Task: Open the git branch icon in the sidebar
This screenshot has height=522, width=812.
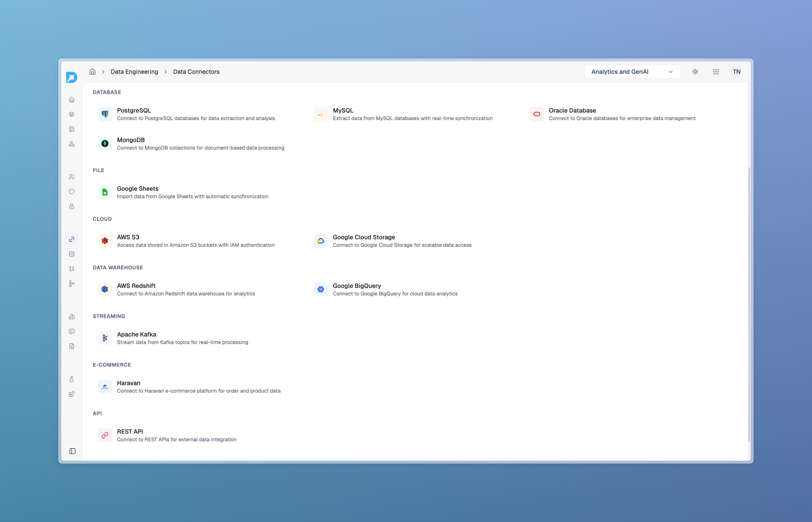Action: pyautogui.click(x=72, y=269)
